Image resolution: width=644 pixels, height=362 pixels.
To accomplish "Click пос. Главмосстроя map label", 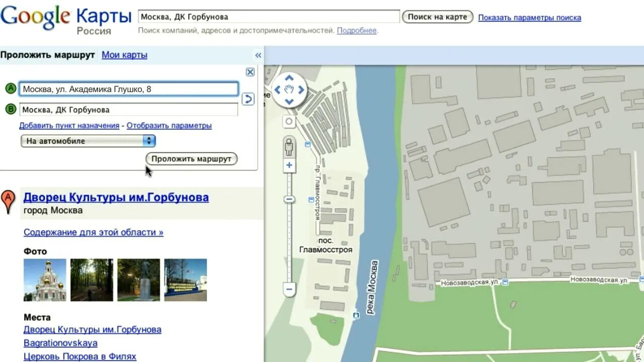I will point(326,245).
